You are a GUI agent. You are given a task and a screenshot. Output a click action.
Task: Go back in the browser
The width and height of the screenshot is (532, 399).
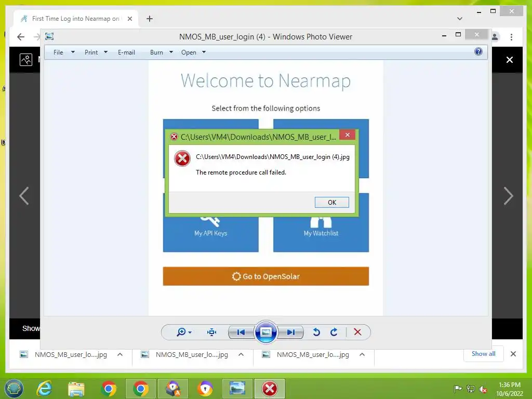tap(21, 37)
